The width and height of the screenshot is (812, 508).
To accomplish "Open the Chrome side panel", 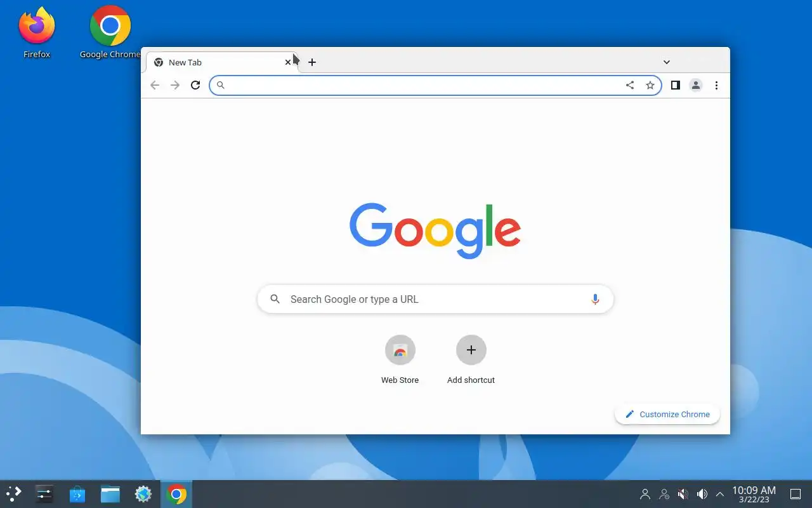I will pyautogui.click(x=676, y=85).
